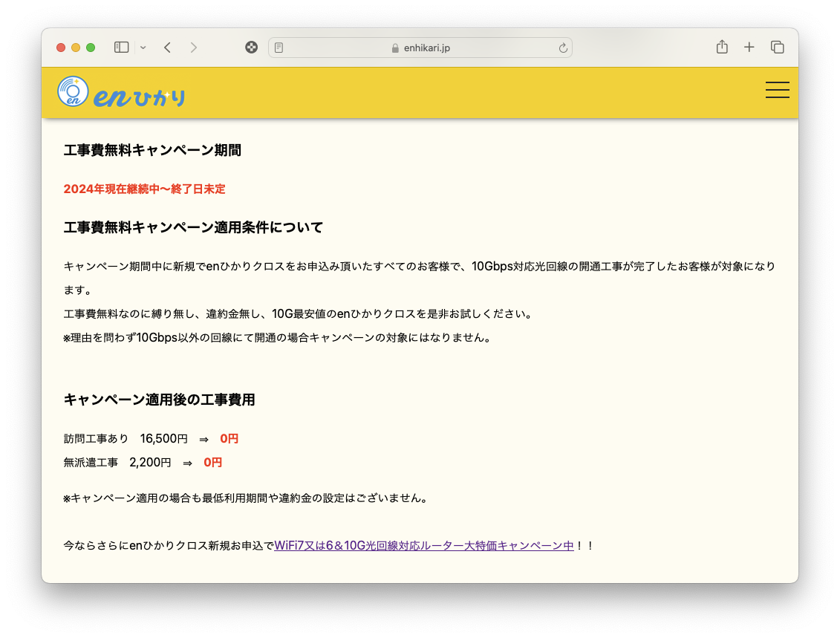Screen dimensions: 840x638
Task: Click the 2,200円 price text
Action: coord(150,462)
